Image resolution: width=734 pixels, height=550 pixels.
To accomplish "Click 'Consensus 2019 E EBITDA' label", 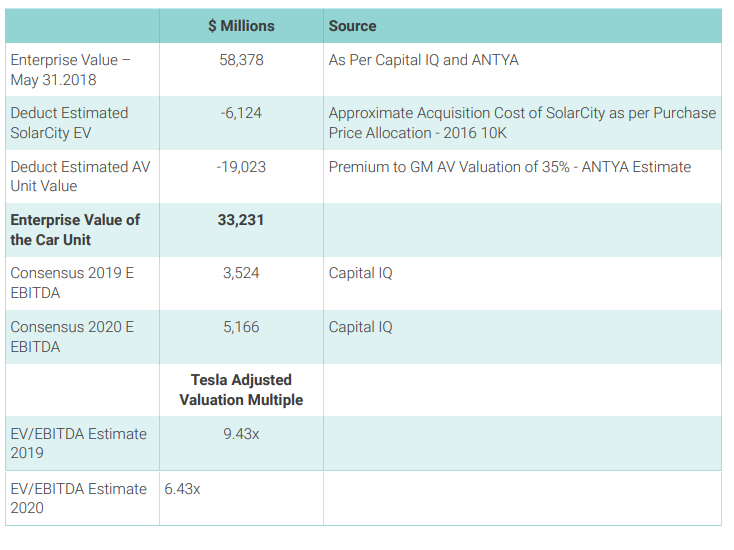I will pyautogui.click(x=72, y=283).
